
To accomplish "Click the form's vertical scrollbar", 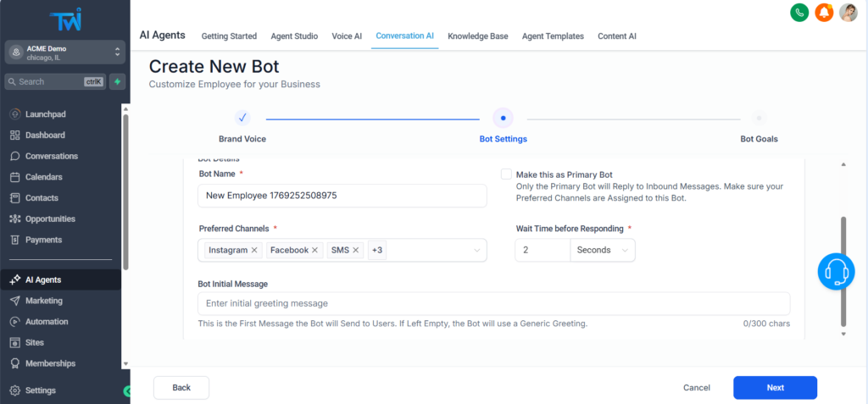I will (x=843, y=271).
